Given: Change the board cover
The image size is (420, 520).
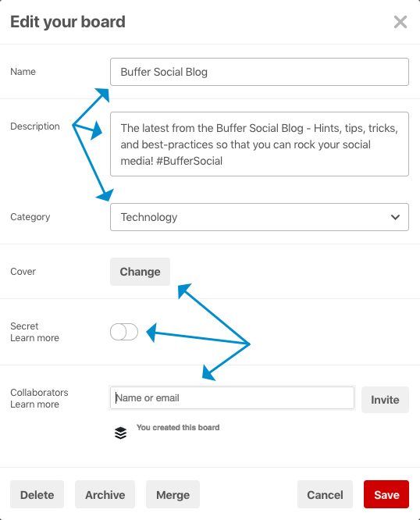Looking at the screenshot, I should tap(140, 272).
